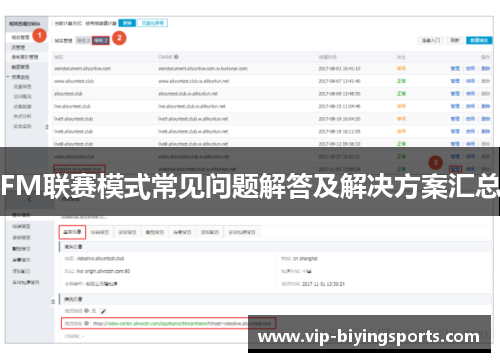Click the blue create domain button at top right

(479, 40)
